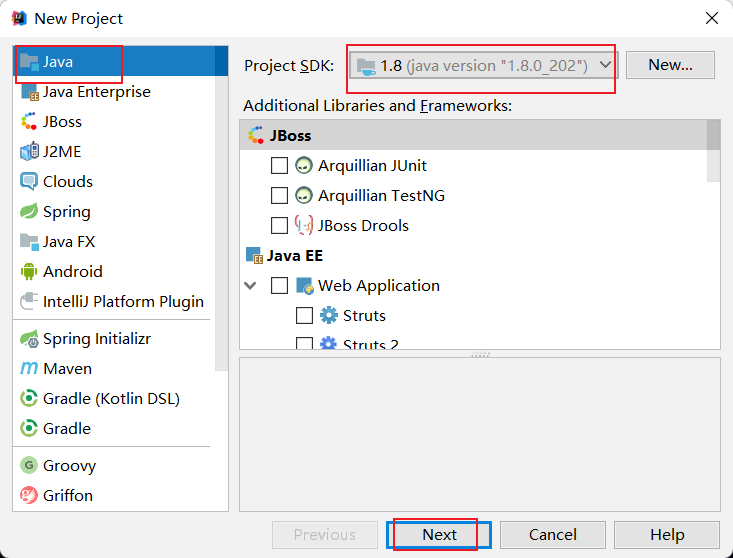Click the IntelliJ Platform Plugin icon

[29, 301]
